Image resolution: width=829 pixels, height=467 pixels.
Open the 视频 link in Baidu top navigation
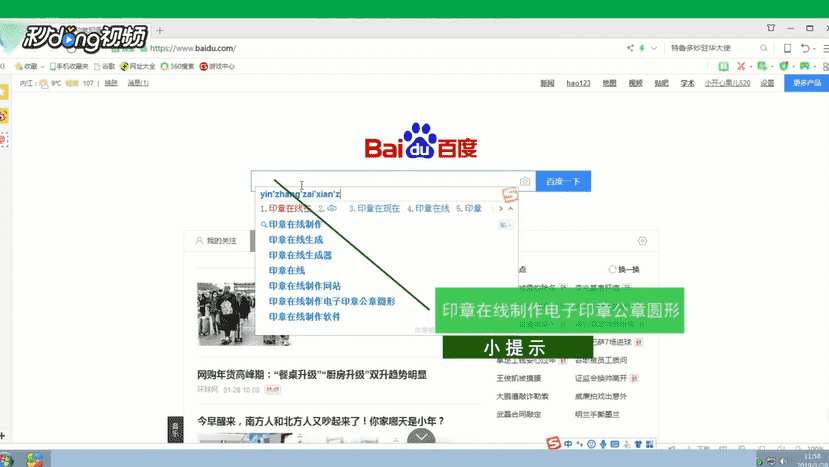(x=635, y=83)
